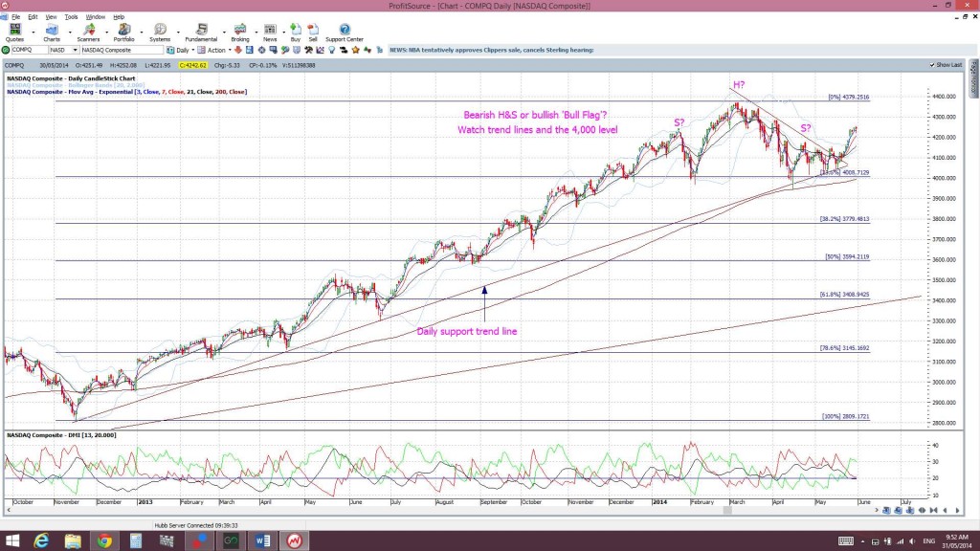This screenshot has height=551, width=980.
Task: Step chart backward with left arrow
Action: click(945, 511)
